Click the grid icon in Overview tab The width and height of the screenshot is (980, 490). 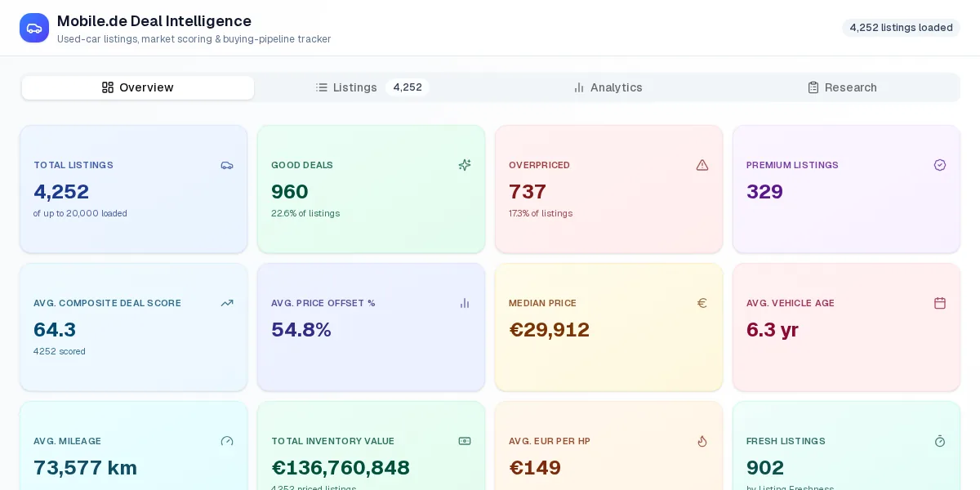click(x=108, y=87)
